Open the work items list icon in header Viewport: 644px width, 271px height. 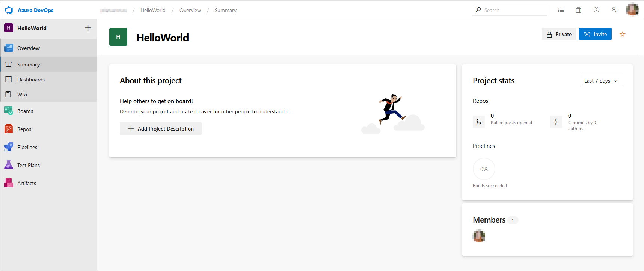pyautogui.click(x=561, y=10)
